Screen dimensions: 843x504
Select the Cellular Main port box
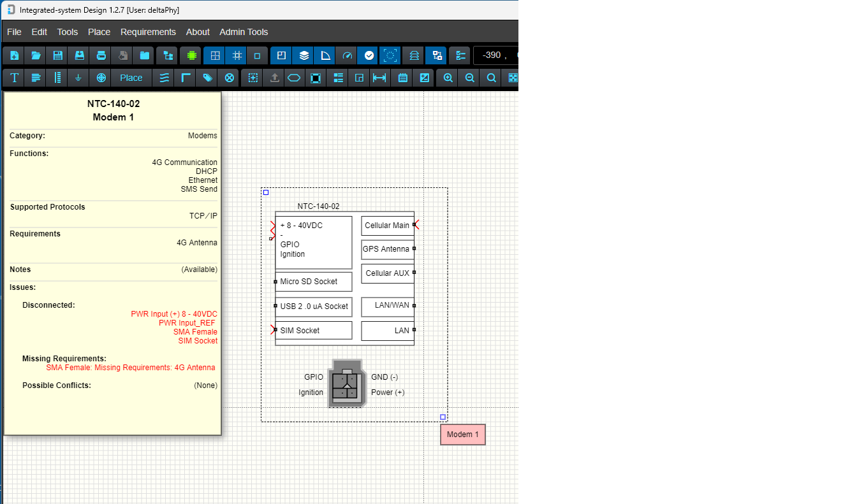[387, 226]
